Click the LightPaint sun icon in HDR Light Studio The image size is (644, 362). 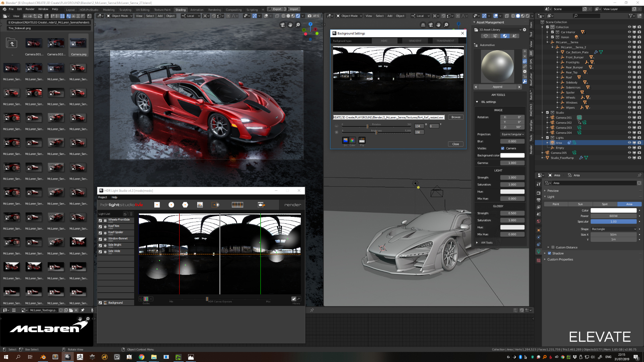click(215, 205)
